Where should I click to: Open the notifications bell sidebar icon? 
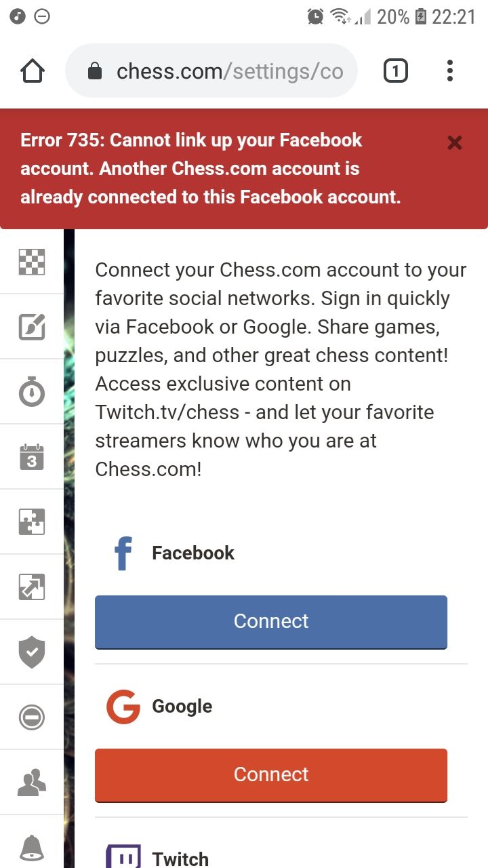pyautogui.click(x=31, y=846)
